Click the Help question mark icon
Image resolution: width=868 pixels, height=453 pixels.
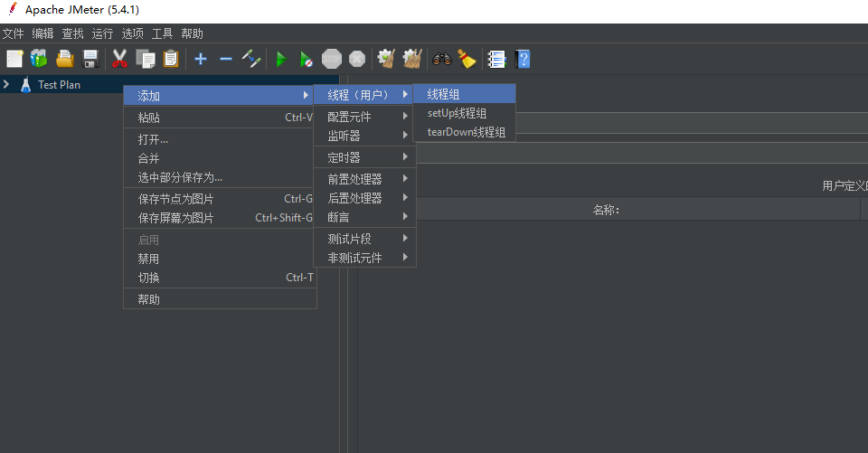523,59
